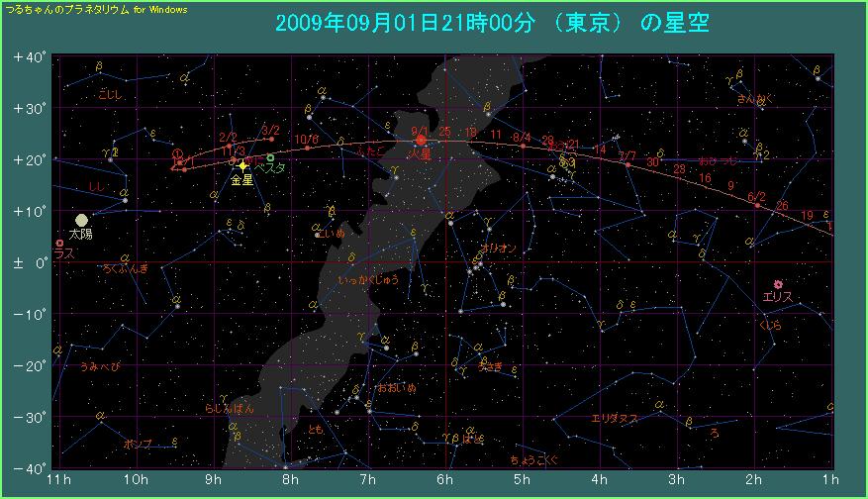Select the 7/7 position marker on the Mars path
Viewport: 868px width, 499px height.
coord(627,165)
